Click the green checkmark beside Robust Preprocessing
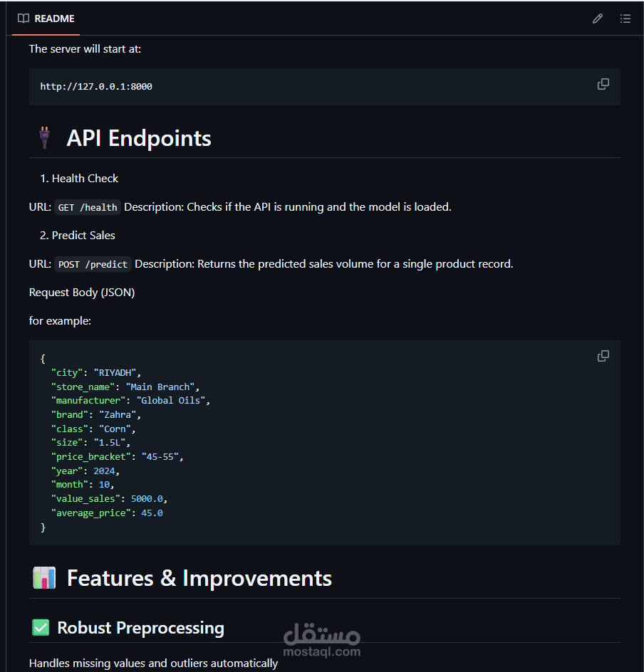Image resolution: width=644 pixels, height=672 pixels. click(41, 628)
